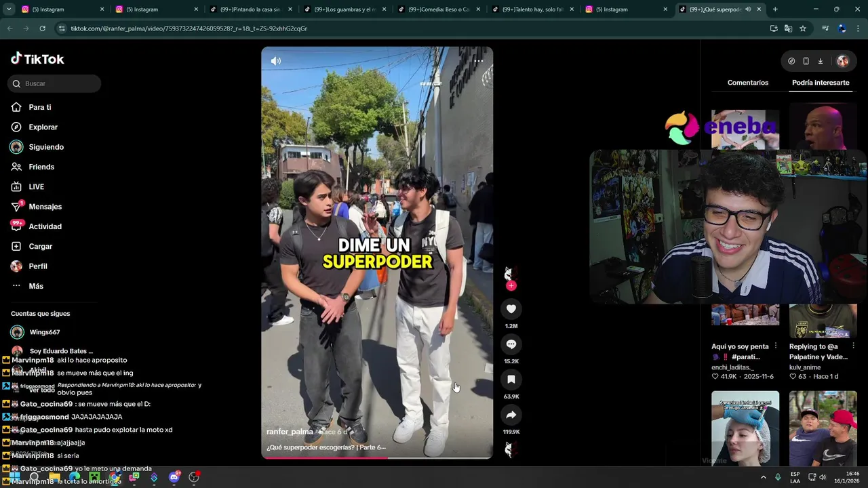Click the coin icon in the top pill
868x488 pixels.
click(791, 61)
